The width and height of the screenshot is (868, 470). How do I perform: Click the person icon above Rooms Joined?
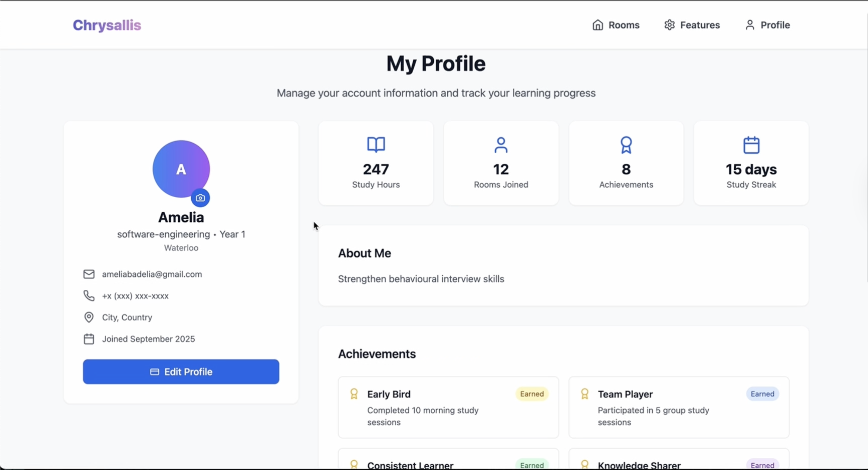(x=501, y=145)
